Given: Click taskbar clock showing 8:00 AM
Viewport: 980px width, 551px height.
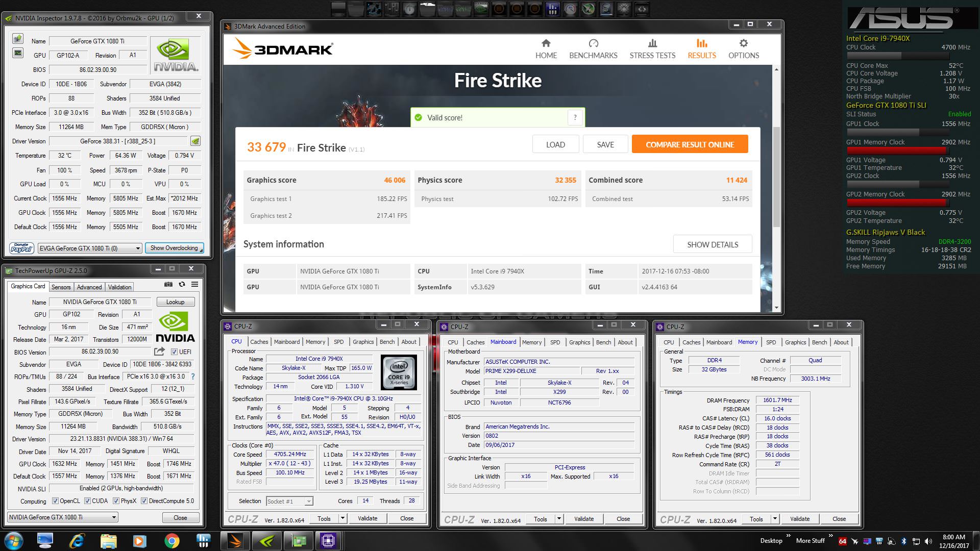Looking at the screenshot, I should click(x=954, y=541).
